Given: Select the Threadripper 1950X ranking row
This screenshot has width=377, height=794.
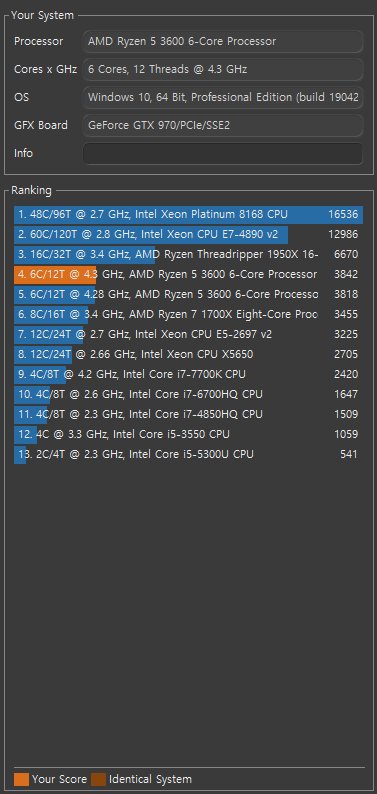Looking at the screenshot, I should [188, 254].
